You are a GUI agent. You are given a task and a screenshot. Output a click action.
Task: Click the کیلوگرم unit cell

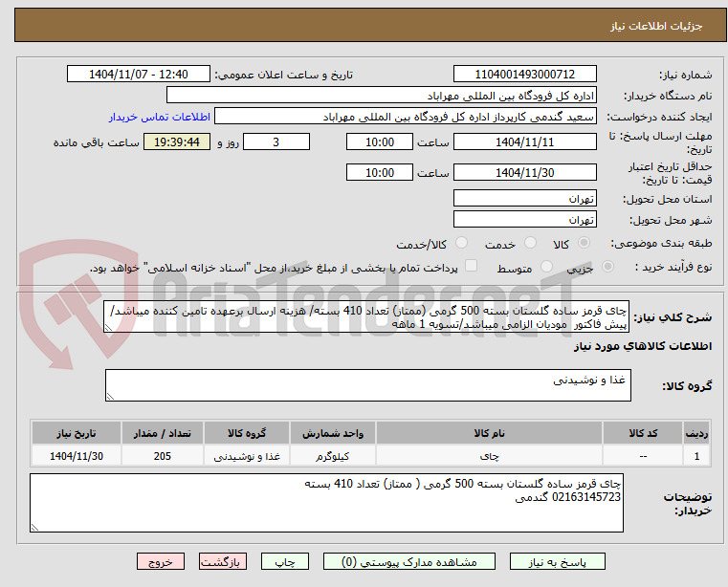[x=333, y=456]
